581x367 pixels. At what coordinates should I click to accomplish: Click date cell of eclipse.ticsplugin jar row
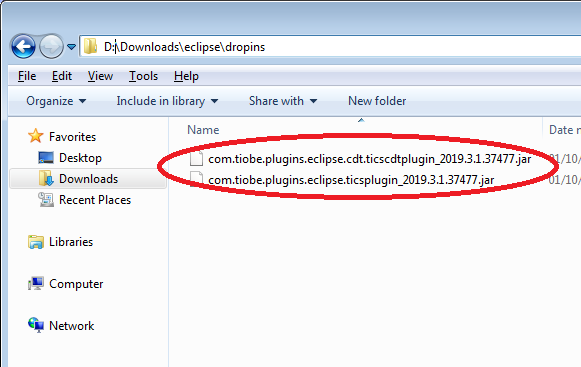coord(565,180)
